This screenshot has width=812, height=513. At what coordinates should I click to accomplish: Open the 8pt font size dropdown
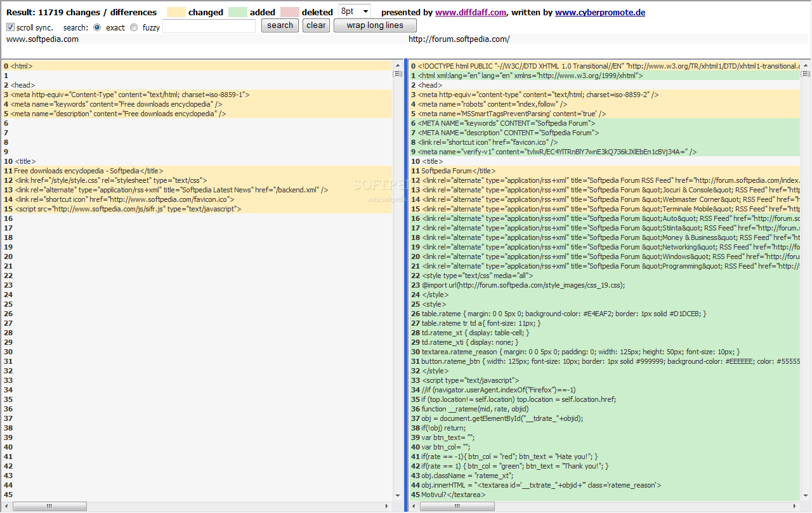pyautogui.click(x=355, y=11)
